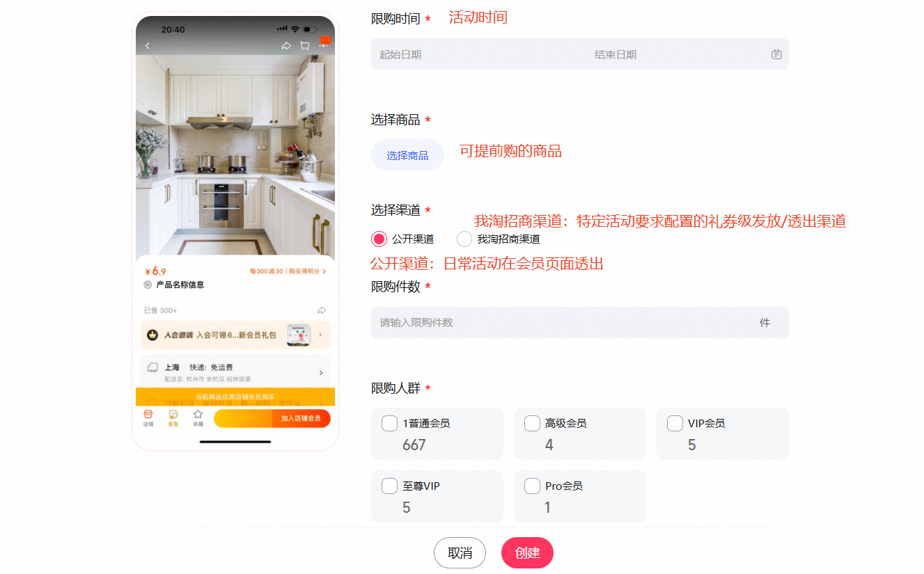Select the 我淘招商渠道 radio option
This screenshot has height=574, width=924.
click(x=464, y=239)
